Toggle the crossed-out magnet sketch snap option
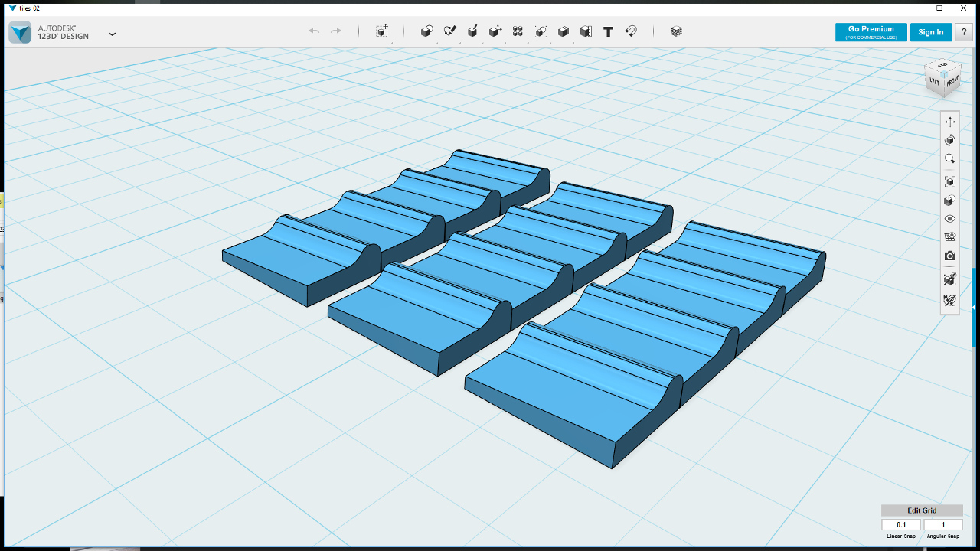The width and height of the screenshot is (980, 551). click(x=950, y=301)
